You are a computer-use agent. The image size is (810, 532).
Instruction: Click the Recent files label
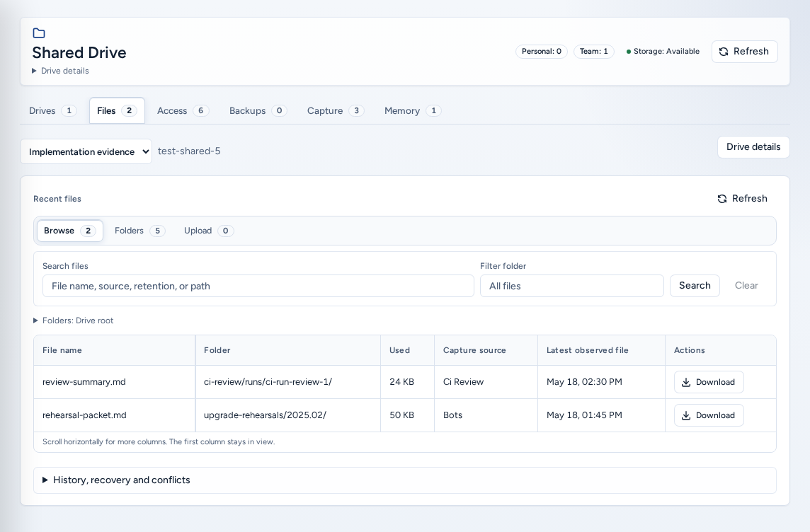click(x=57, y=199)
